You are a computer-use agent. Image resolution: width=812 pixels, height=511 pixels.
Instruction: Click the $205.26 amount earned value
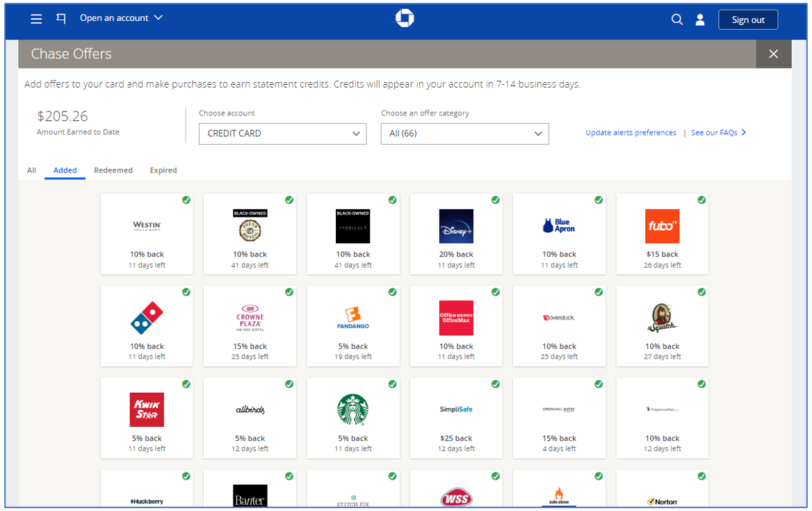[x=62, y=117]
